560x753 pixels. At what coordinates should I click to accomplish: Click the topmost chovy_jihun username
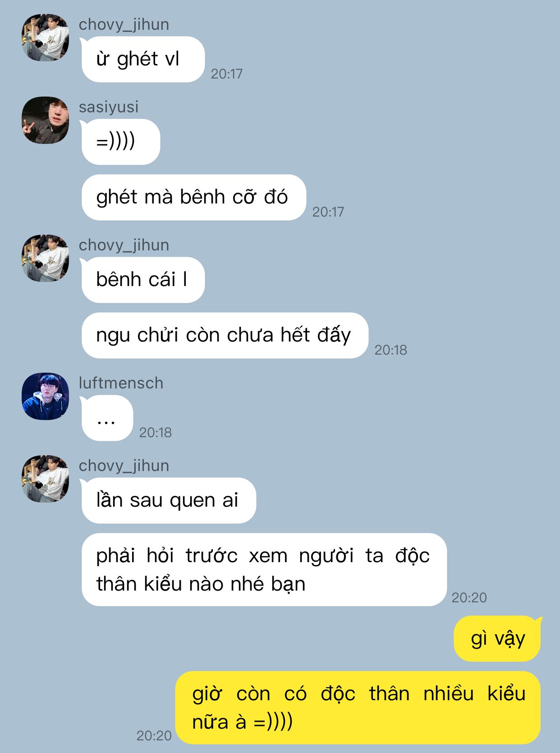[x=124, y=24]
